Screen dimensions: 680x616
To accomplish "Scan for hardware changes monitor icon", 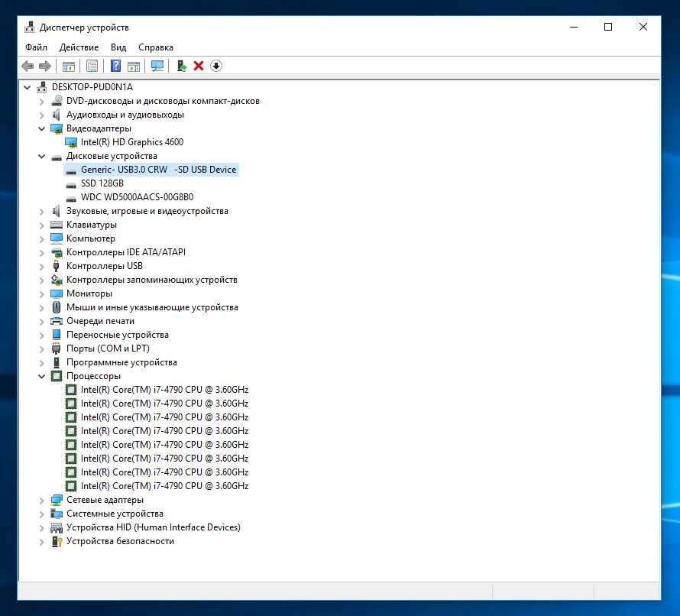I will click(x=157, y=66).
